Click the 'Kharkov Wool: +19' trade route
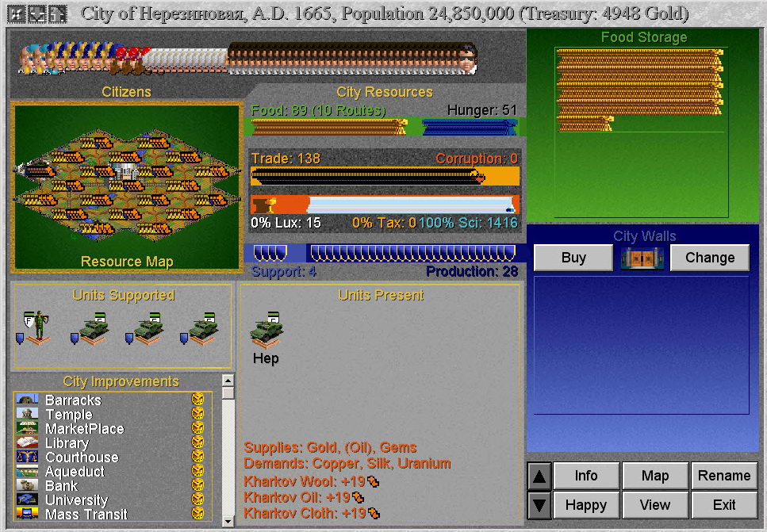Viewport: 767px width, 532px height. 312,481
